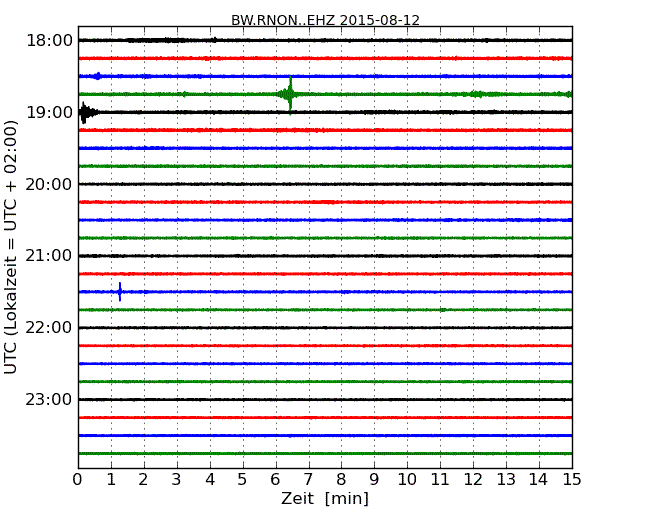Click the 21:00 time label
Screen dimensions: 650x520
click(x=49, y=256)
